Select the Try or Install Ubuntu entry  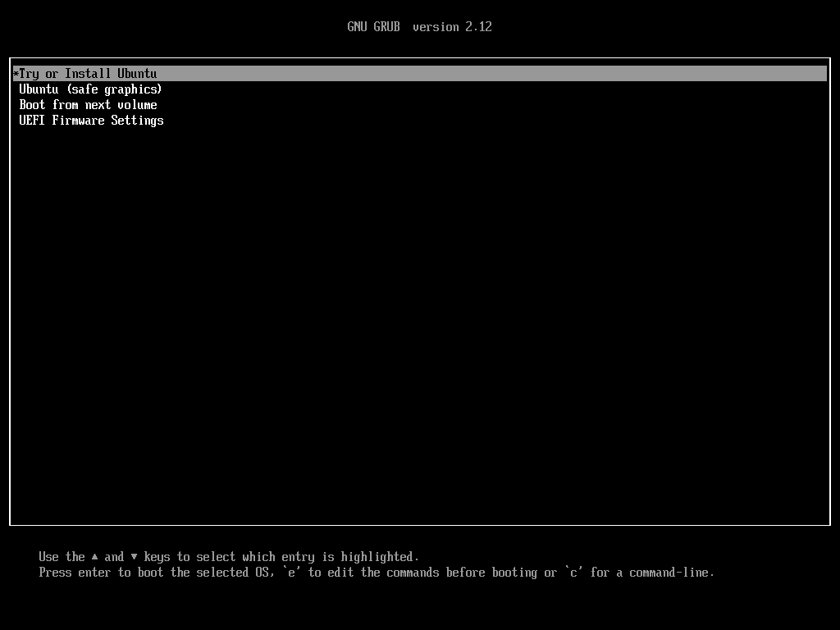click(419, 73)
